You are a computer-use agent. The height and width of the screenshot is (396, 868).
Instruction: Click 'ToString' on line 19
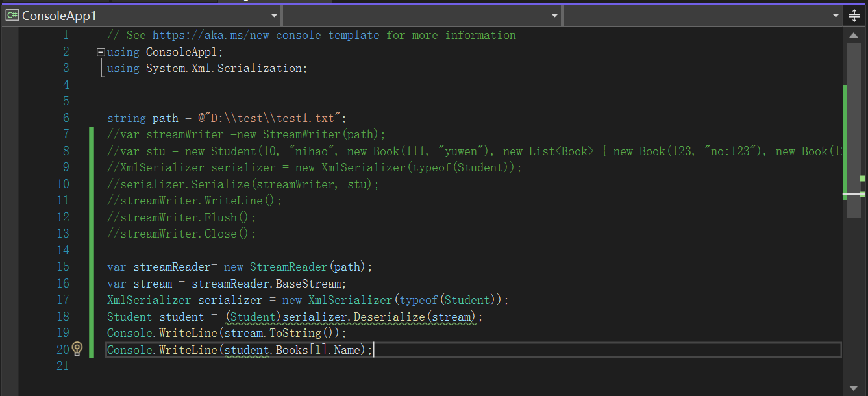tap(295, 333)
